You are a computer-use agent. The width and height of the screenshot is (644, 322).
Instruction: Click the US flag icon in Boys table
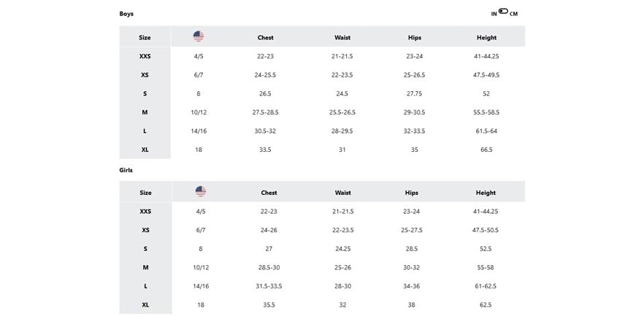[x=199, y=37]
